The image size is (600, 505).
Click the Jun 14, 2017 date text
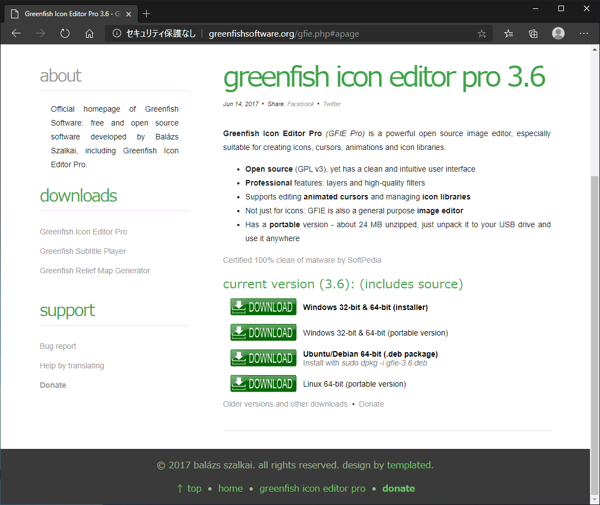point(240,104)
